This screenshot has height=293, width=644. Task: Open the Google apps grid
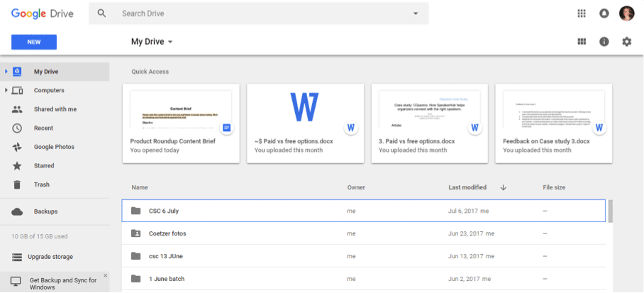click(x=581, y=13)
